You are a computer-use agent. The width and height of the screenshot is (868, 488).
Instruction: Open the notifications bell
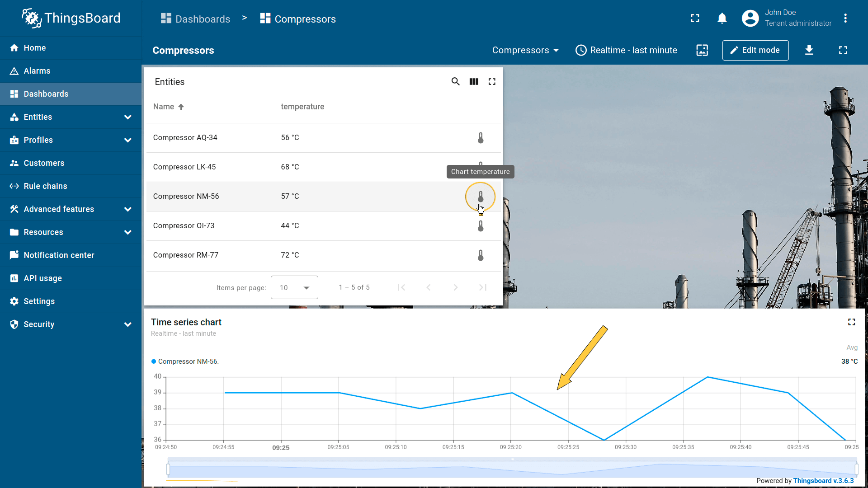[x=722, y=19]
